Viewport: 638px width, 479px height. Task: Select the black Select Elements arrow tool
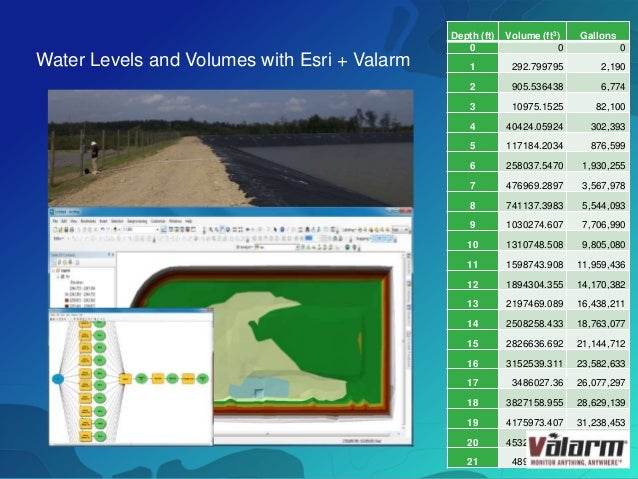[x=275, y=230]
